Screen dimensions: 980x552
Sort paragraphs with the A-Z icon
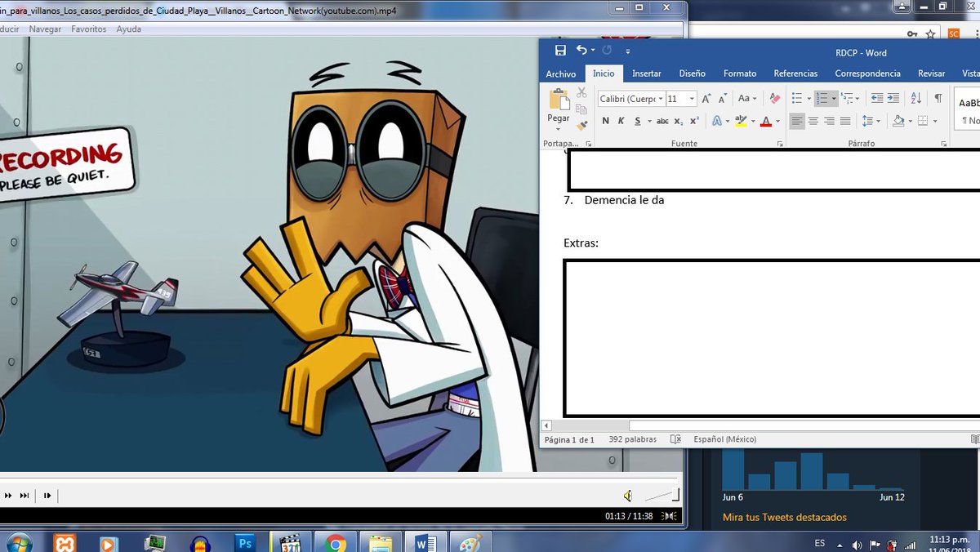(x=916, y=99)
